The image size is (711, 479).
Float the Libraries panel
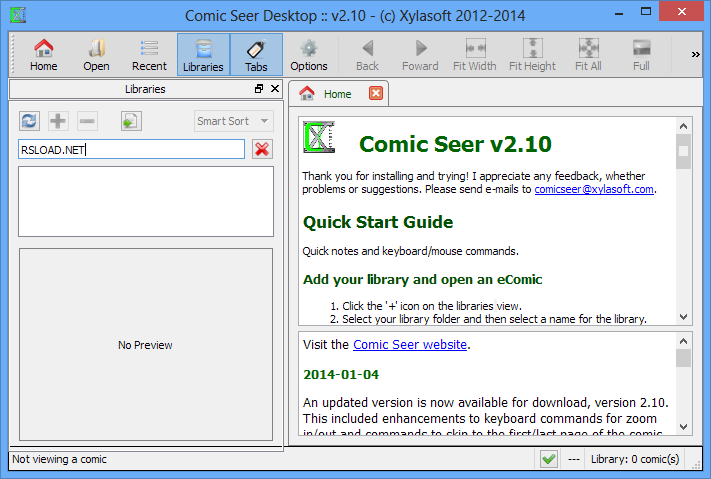(x=259, y=88)
